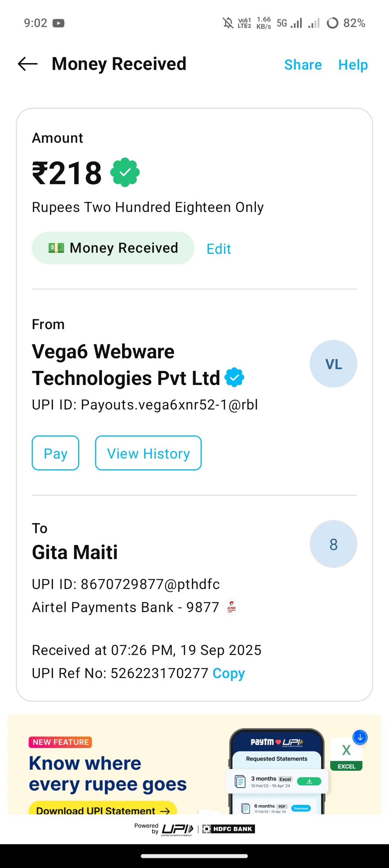Tap the back arrow icon

28,64
